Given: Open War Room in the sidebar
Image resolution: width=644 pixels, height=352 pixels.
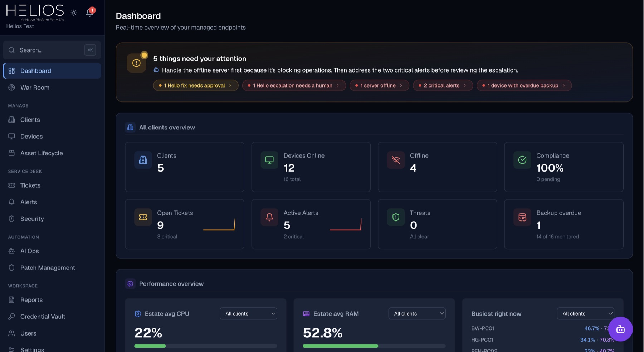Looking at the screenshot, I should [x=52, y=88].
